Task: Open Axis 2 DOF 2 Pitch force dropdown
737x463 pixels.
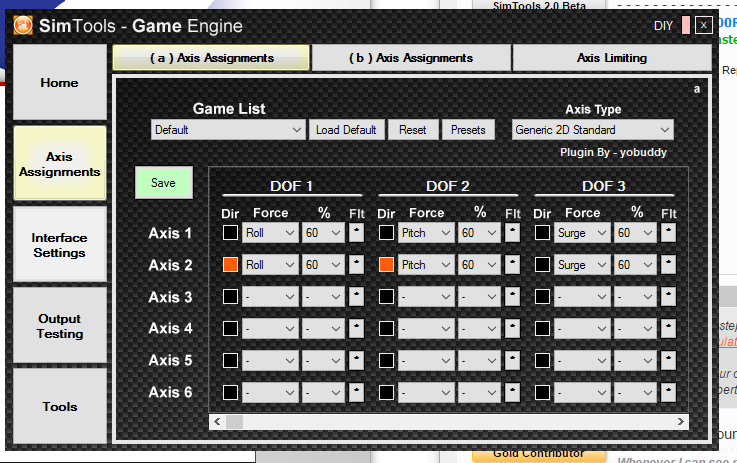Action: pos(426,265)
